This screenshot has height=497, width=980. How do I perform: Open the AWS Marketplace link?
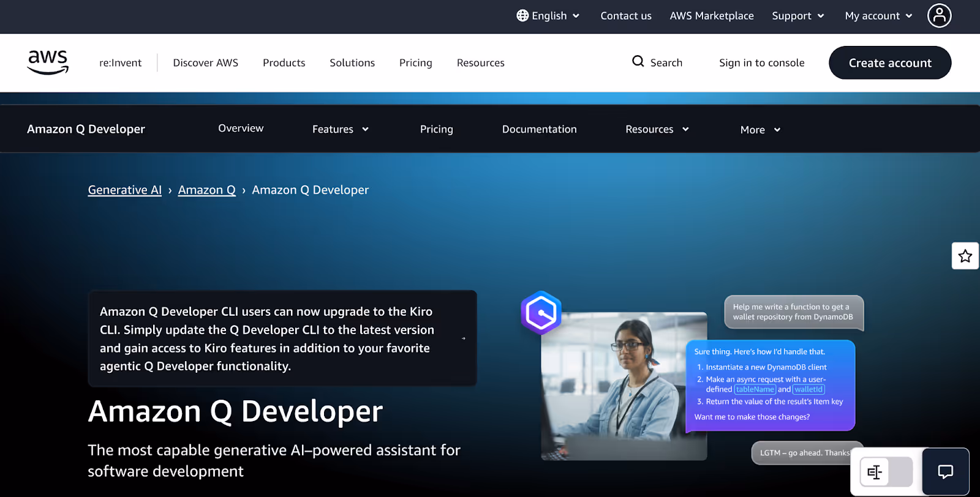711,16
